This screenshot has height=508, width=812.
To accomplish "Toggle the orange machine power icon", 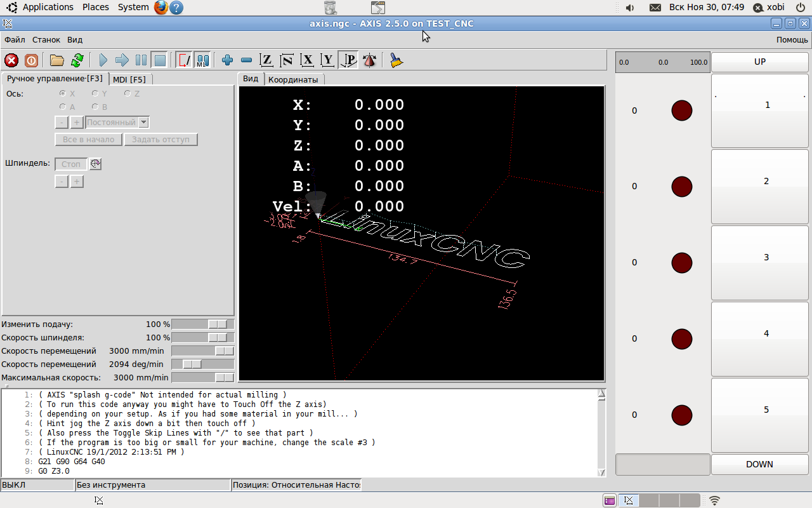I will coord(31,60).
